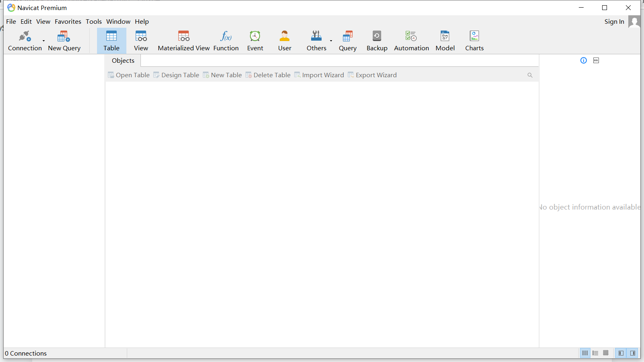Open the User management icon

point(285,41)
